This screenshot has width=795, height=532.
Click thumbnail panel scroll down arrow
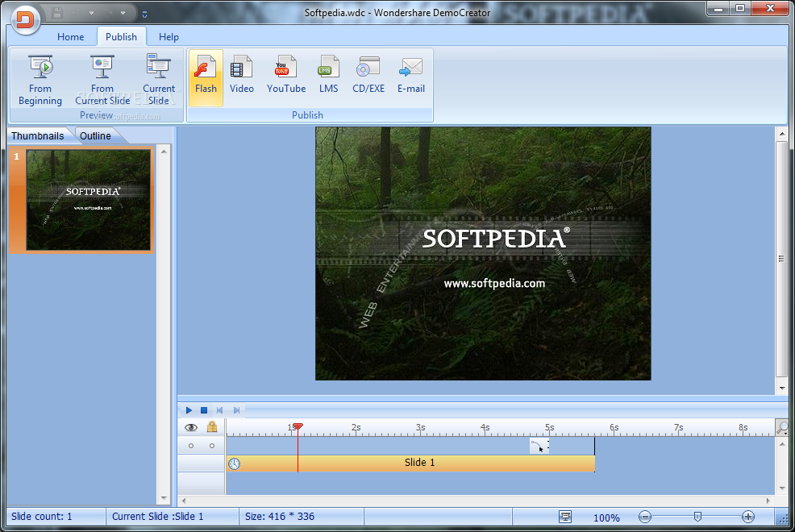coord(164,498)
